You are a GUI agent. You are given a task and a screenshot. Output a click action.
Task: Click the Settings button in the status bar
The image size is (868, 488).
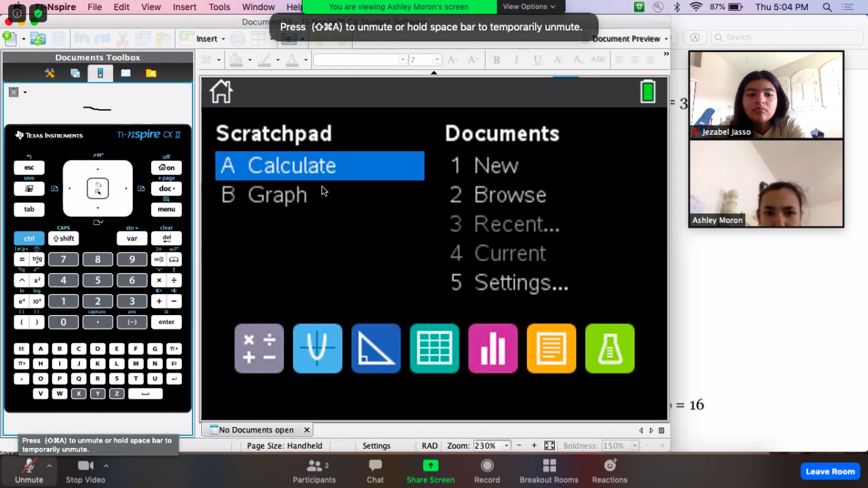point(376,446)
